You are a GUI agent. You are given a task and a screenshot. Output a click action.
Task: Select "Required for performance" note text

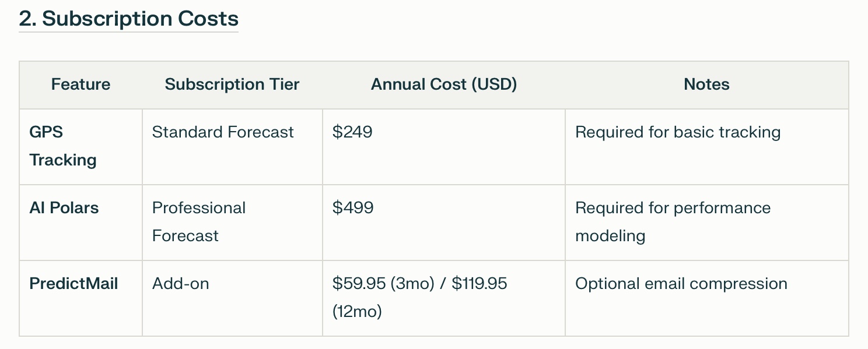pyautogui.click(x=673, y=208)
